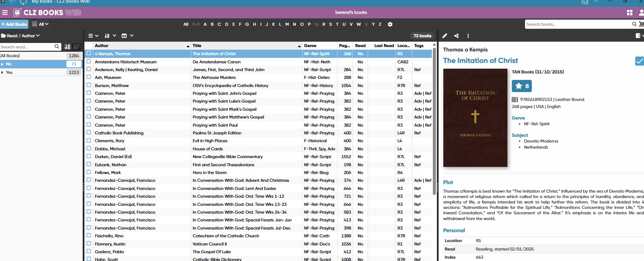Select checkbox for House of Cards row

point(89,149)
